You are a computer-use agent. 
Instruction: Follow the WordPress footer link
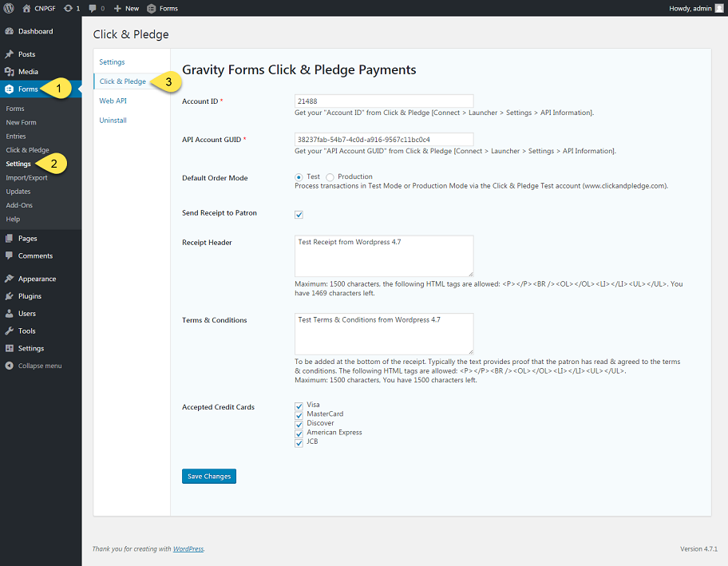188,548
